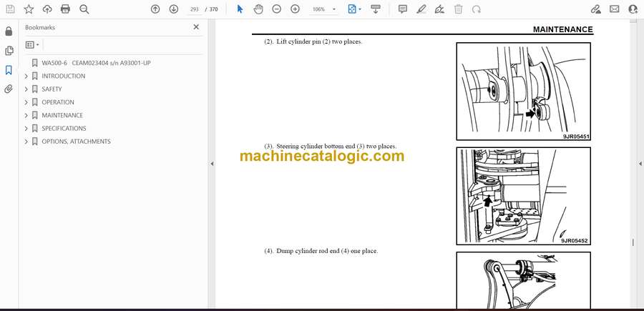Activate the arrow Selection tool
Screen dimensions: 644x311
pos(240,9)
